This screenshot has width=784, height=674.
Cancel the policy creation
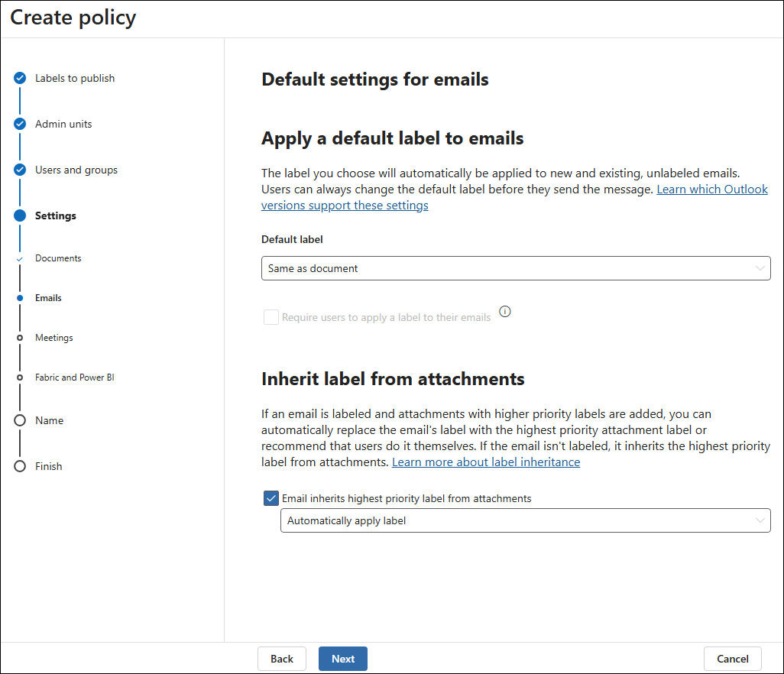[x=733, y=659]
